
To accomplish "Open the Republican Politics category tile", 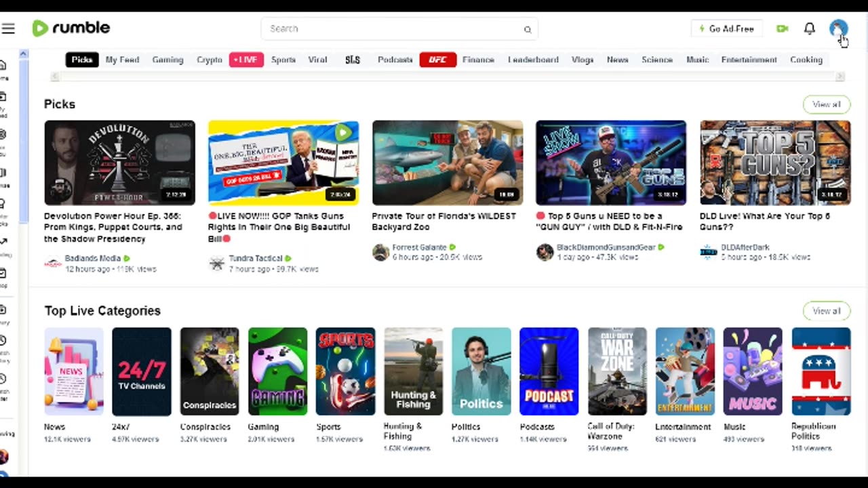I will 821,371.
